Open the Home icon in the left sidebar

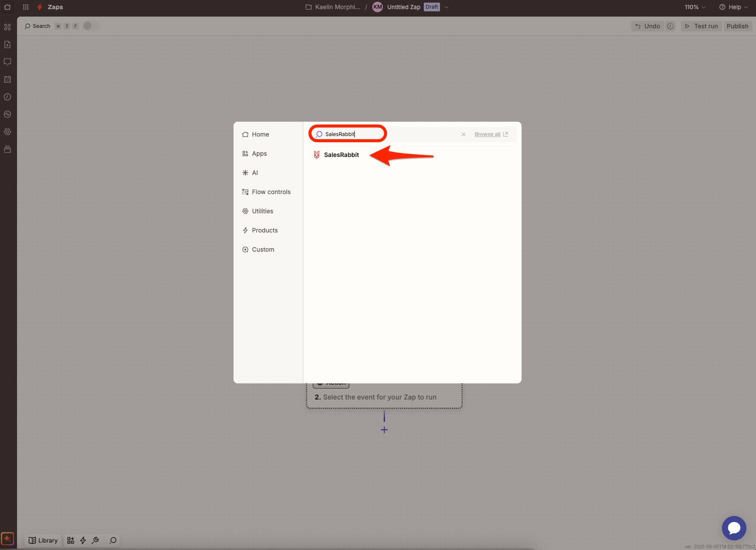(7, 7)
